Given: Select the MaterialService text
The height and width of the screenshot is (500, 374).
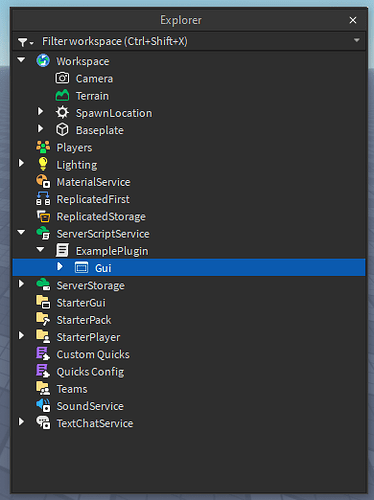Looking at the screenshot, I should point(93,182).
